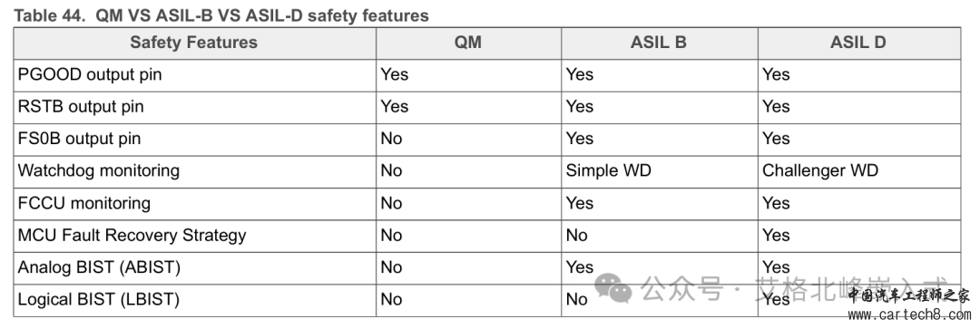Click the WeChat logo icon in the watermark
Image resolution: width=980 pixels, height=329 pixels.
[613, 288]
